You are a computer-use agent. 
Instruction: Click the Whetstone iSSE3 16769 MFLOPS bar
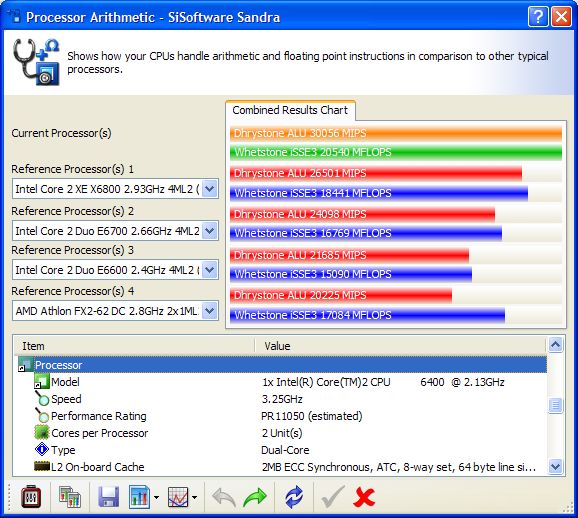tap(366, 233)
